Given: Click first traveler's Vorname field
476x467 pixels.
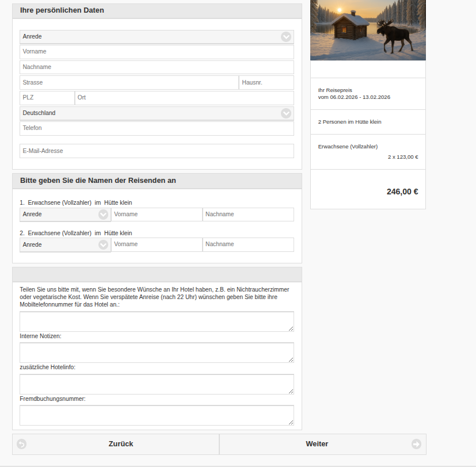Looking at the screenshot, I should 157,215.
